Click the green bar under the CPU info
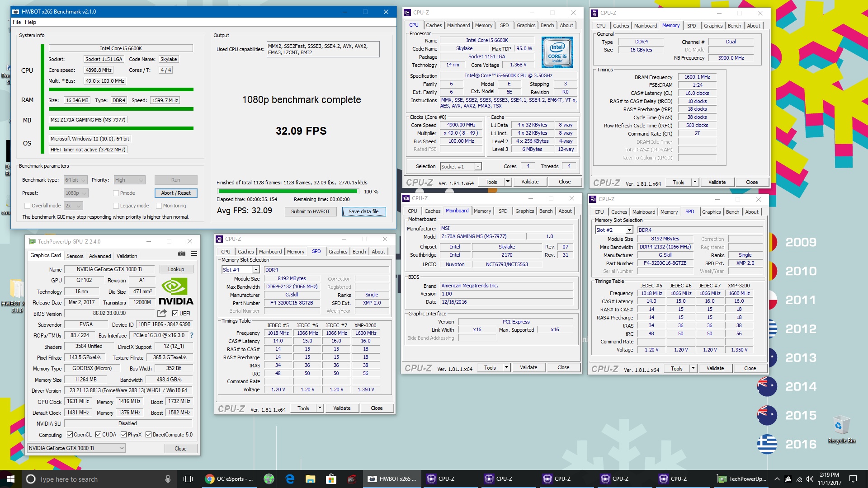868x488 pixels. click(122, 89)
